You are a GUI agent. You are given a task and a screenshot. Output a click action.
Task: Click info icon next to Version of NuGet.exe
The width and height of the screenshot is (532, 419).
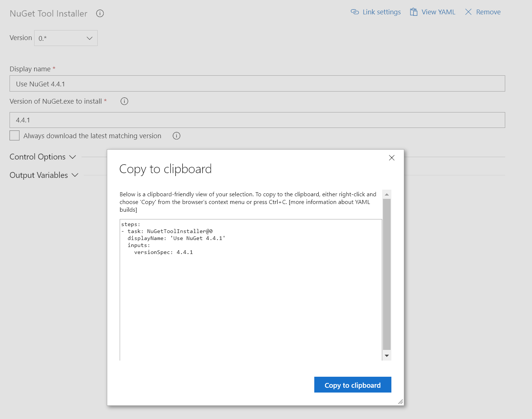[x=124, y=101]
